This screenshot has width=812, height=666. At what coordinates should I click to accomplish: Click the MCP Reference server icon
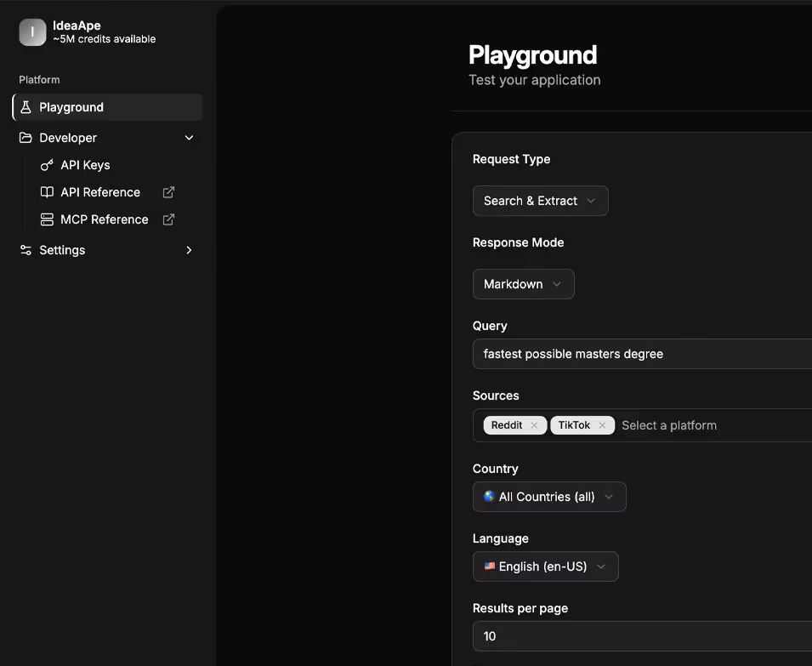[47, 219]
